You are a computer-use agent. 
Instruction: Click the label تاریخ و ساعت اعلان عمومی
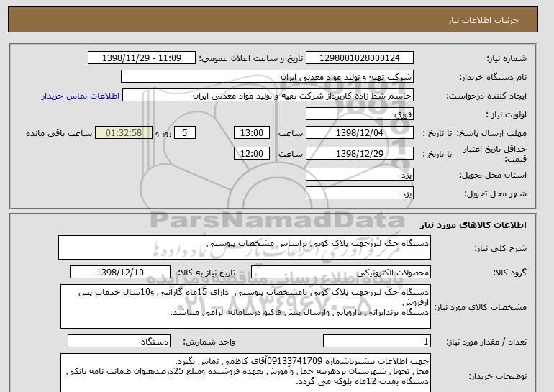click(x=251, y=59)
